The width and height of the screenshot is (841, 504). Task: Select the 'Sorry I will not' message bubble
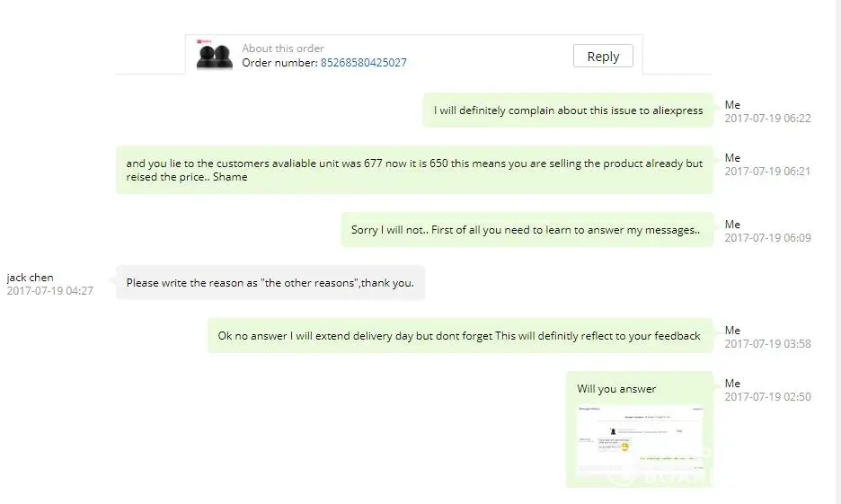(525, 230)
